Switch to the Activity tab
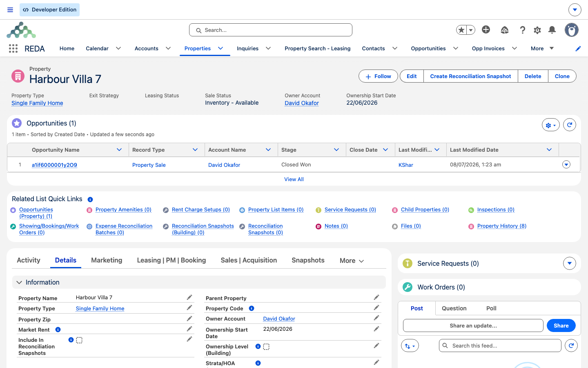The height and width of the screenshot is (368, 588). coord(29,260)
